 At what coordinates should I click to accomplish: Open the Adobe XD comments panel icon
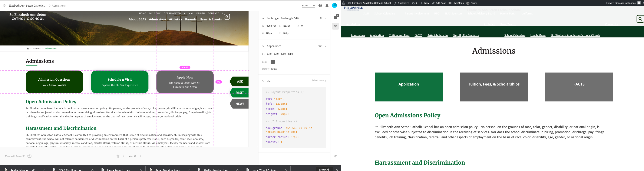[336, 17]
